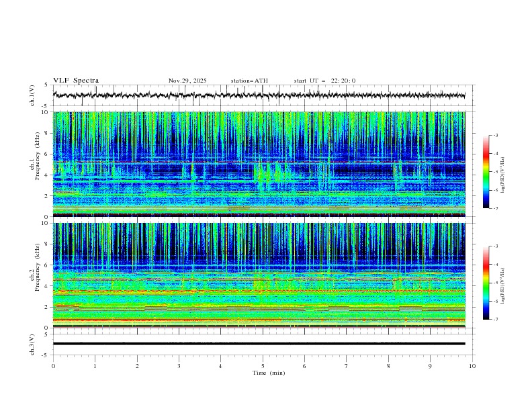Viewport: 532px width, 411px height.
Task: Click the "ch.3(V)" axis label
Action: 32,345
